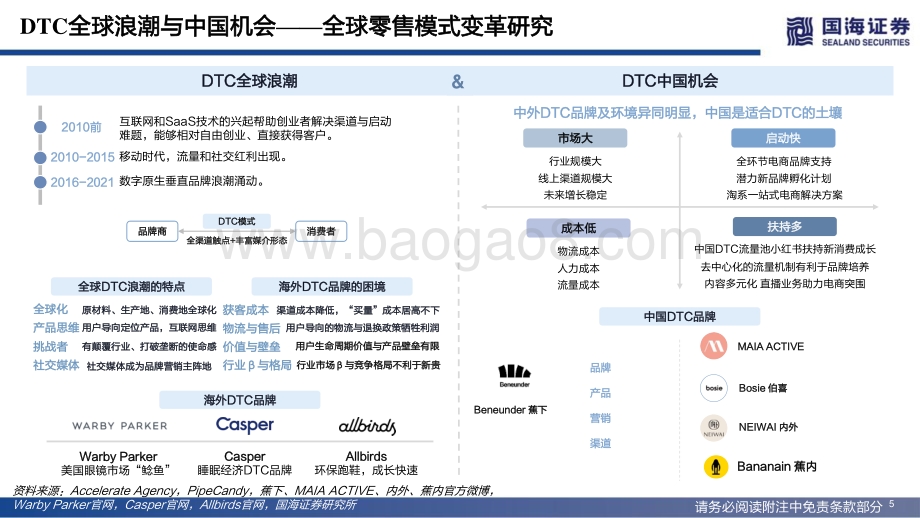Click the MAIA ACTIVE round logo

714,346
